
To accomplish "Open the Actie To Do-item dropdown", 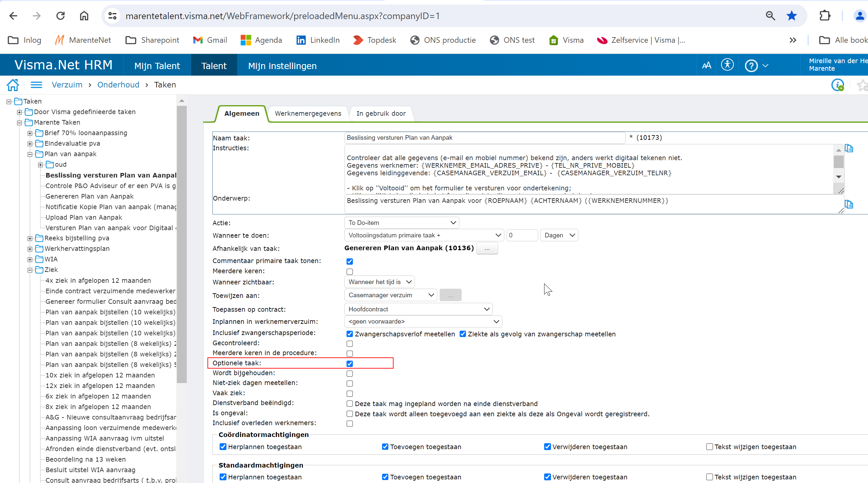I will [x=401, y=223].
